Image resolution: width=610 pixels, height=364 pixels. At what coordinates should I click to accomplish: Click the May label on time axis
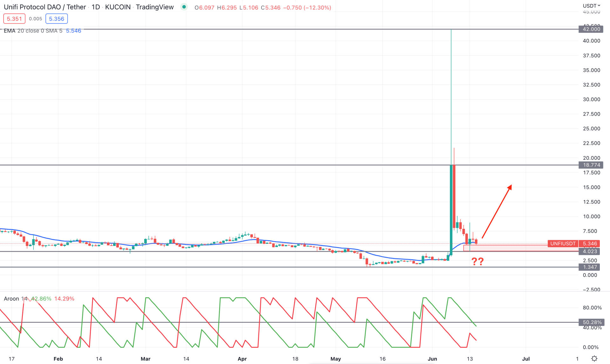tap(335, 359)
